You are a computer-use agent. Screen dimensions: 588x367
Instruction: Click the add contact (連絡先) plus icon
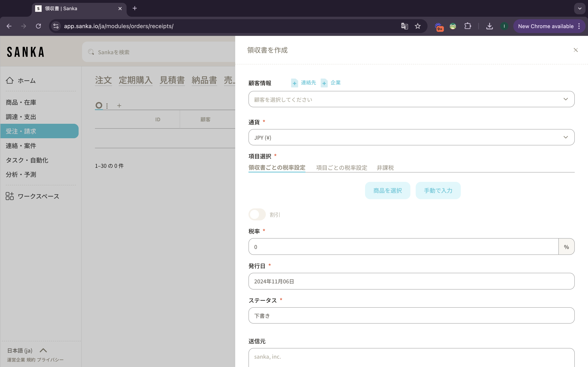(x=294, y=83)
